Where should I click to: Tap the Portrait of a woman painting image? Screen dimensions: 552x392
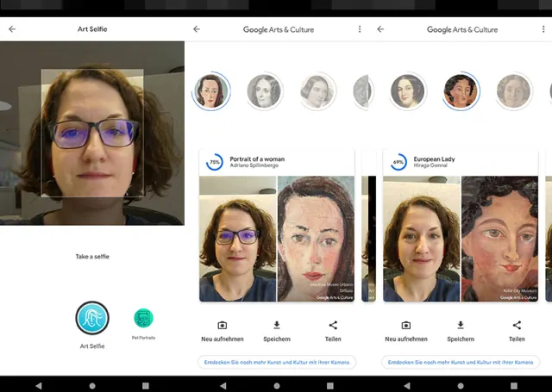[316, 239]
